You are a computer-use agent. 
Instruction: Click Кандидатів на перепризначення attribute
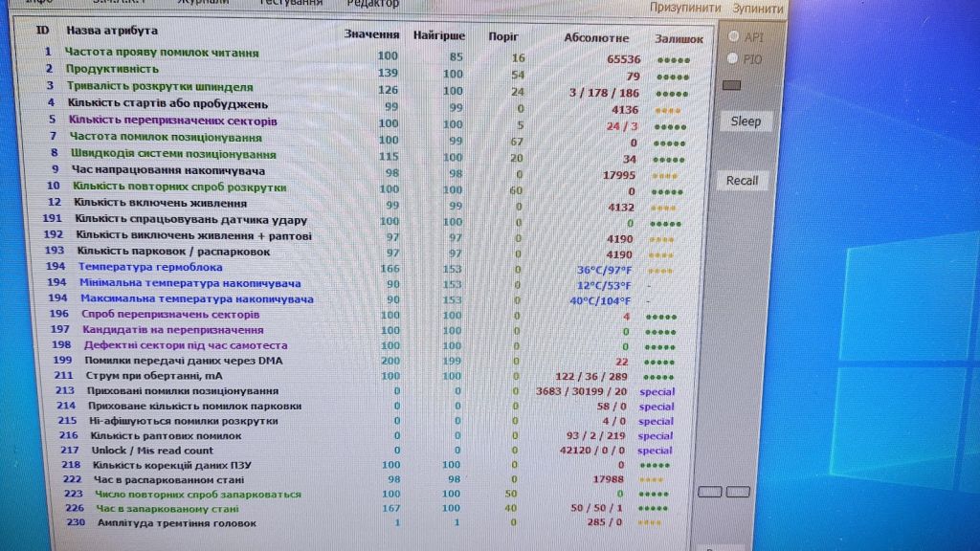173,330
